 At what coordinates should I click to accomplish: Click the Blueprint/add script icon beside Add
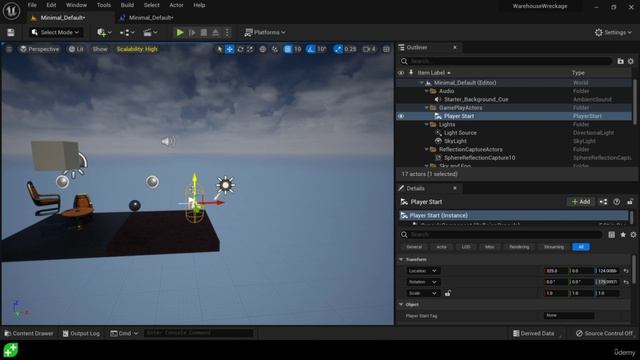click(x=603, y=202)
